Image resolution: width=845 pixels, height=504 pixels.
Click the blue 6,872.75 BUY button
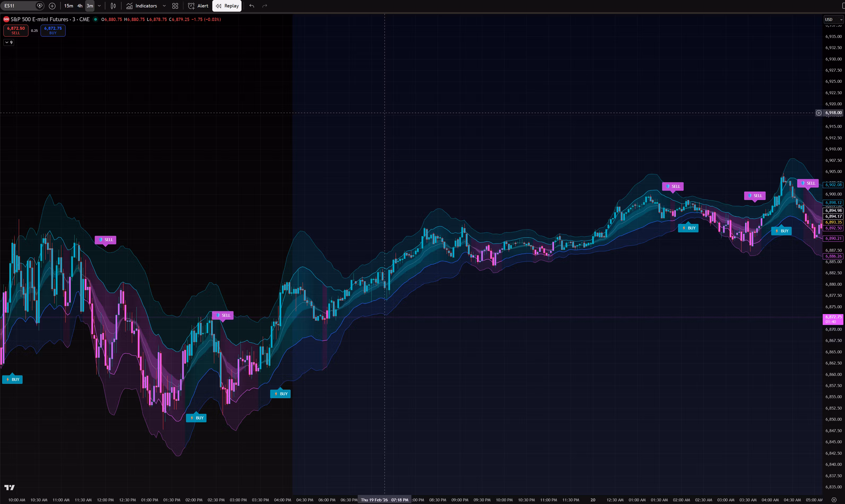click(53, 30)
